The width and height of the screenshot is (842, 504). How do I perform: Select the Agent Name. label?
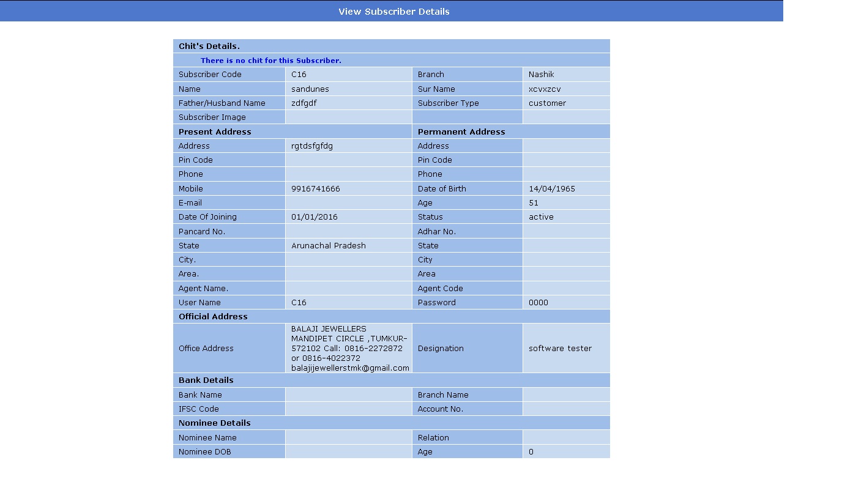coord(204,289)
